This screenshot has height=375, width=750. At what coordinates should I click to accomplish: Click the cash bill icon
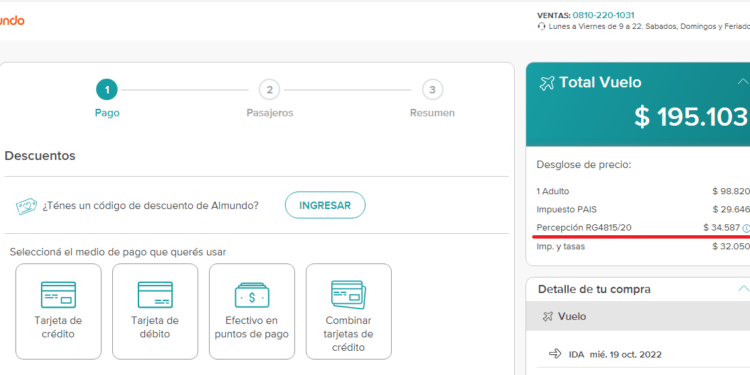252,295
